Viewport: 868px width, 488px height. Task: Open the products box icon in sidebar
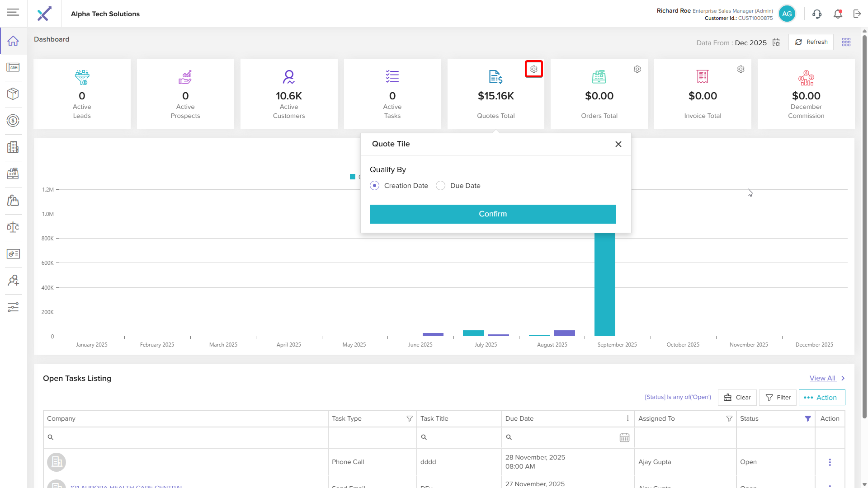click(13, 94)
